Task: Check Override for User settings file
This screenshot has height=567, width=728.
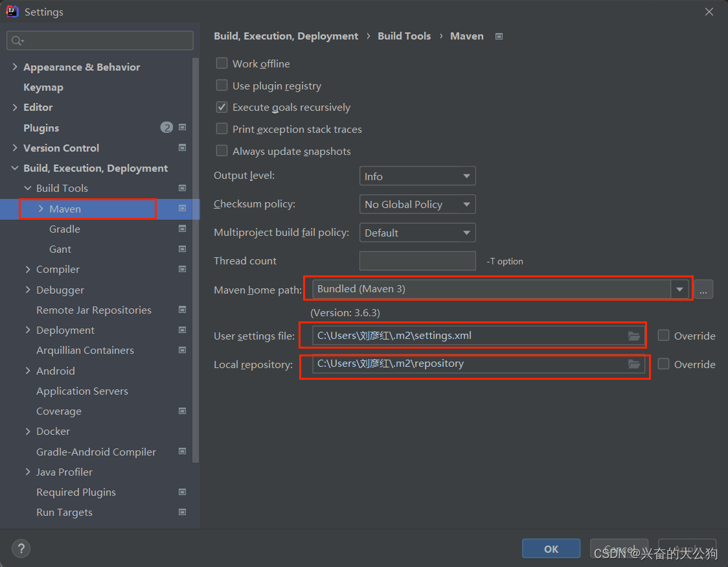Action: pyautogui.click(x=663, y=335)
